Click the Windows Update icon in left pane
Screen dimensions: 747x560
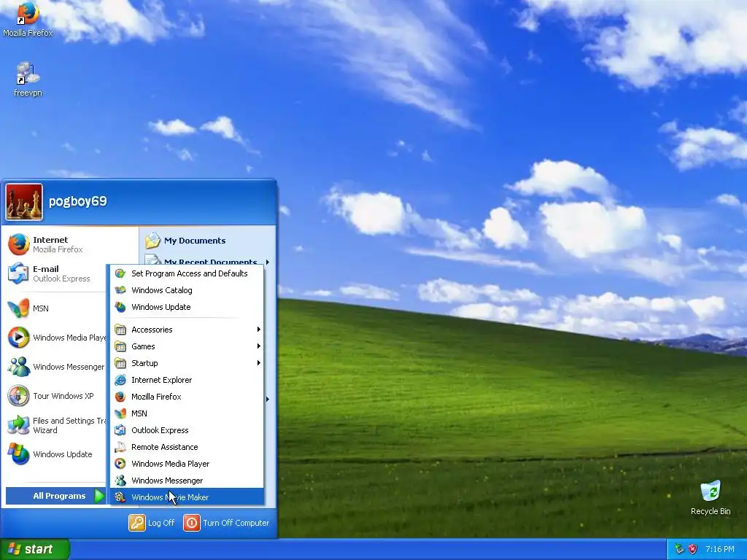pos(18,454)
